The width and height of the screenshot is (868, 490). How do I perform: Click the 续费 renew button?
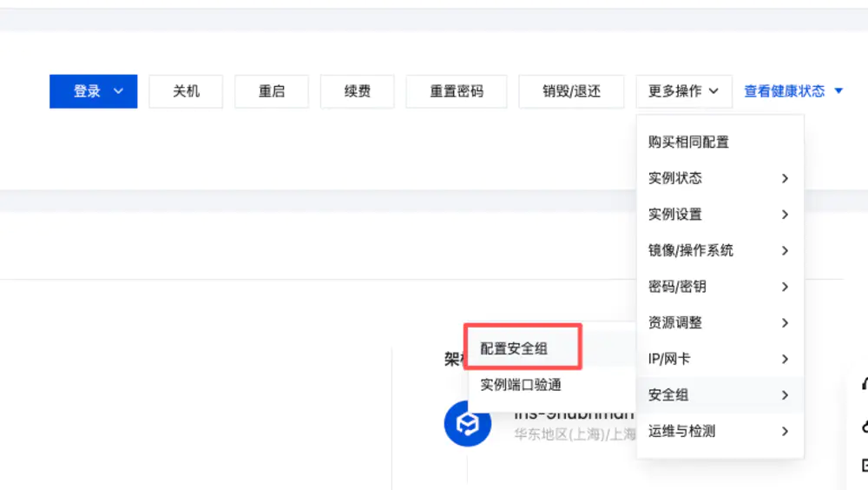(357, 91)
